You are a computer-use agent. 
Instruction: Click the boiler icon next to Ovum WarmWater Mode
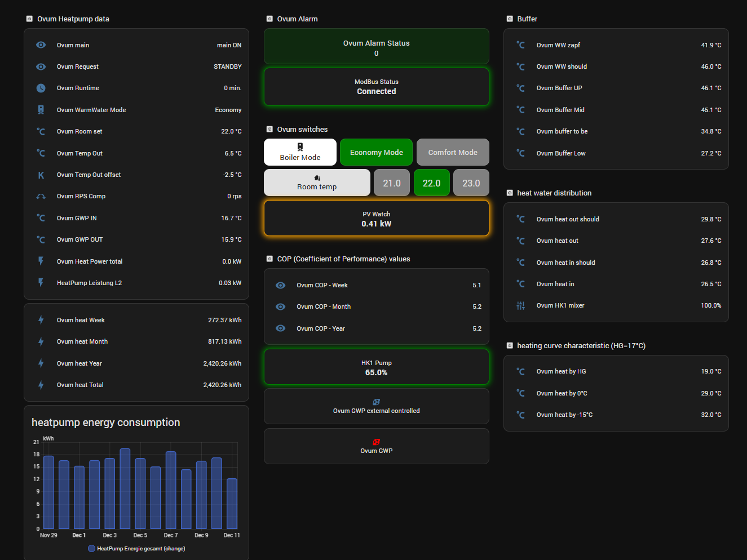(x=41, y=110)
